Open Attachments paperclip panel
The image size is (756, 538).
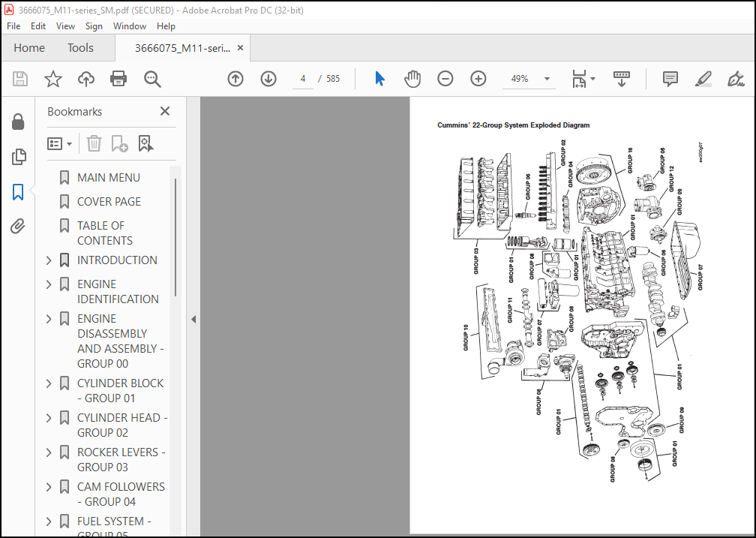18,226
